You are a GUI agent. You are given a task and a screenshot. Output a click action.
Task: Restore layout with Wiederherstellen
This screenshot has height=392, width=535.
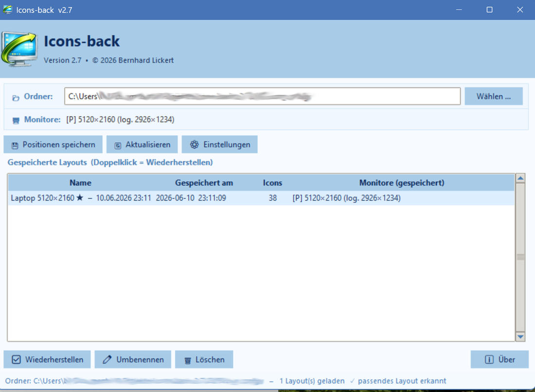[47, 359]
